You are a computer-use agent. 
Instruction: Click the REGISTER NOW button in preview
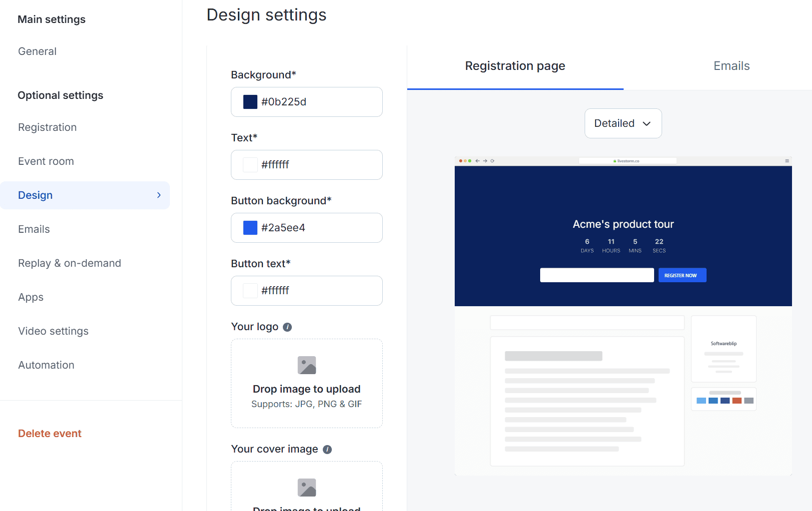pos(682,275)
